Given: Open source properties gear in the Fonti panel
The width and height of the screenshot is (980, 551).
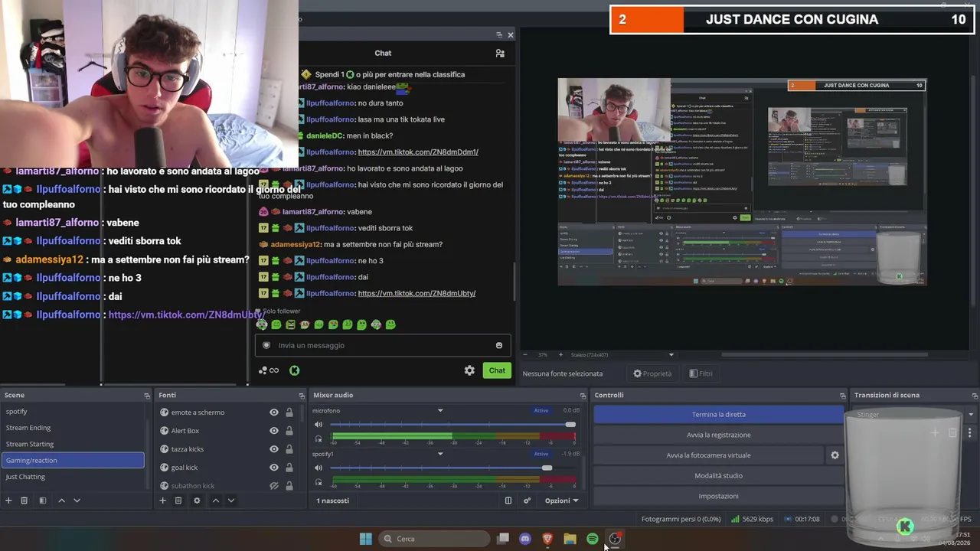Looking at the screenshot, I should [x=197, y=500].
